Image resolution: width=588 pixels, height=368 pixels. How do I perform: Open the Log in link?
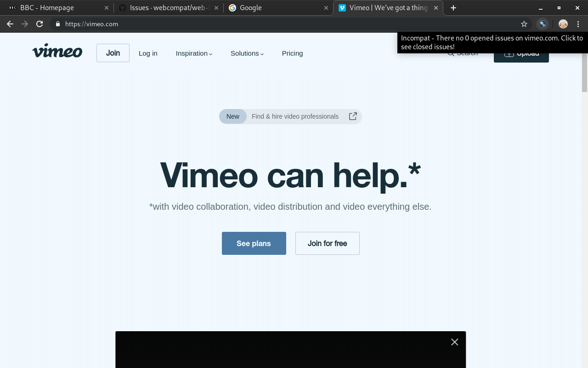148,53
